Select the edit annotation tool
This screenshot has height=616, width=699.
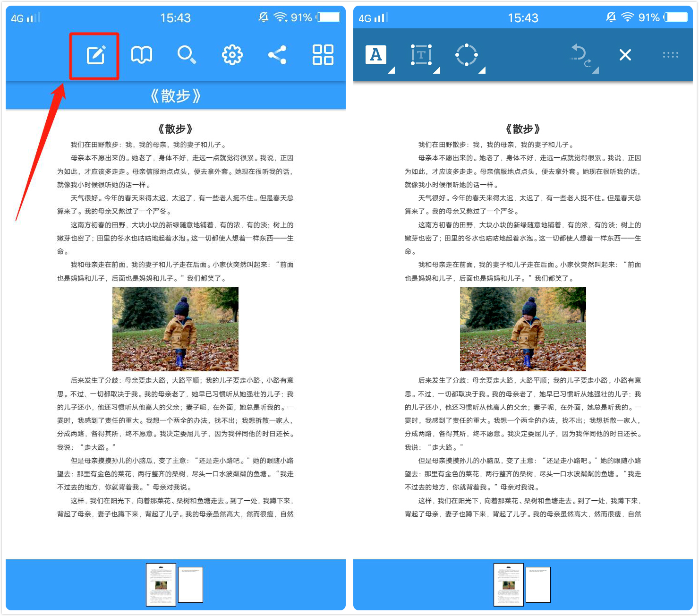tap(97, 54)
